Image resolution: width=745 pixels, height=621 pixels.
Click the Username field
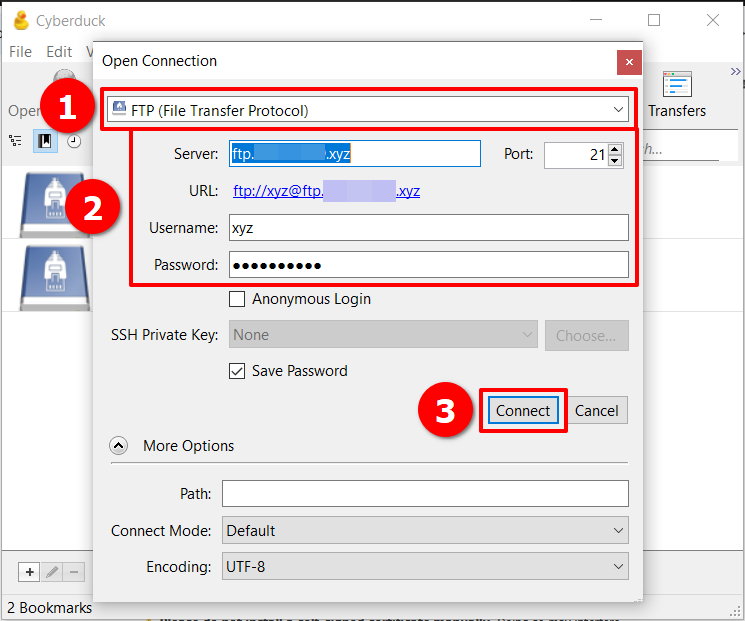pyautogui.click(x=429, y=228)
